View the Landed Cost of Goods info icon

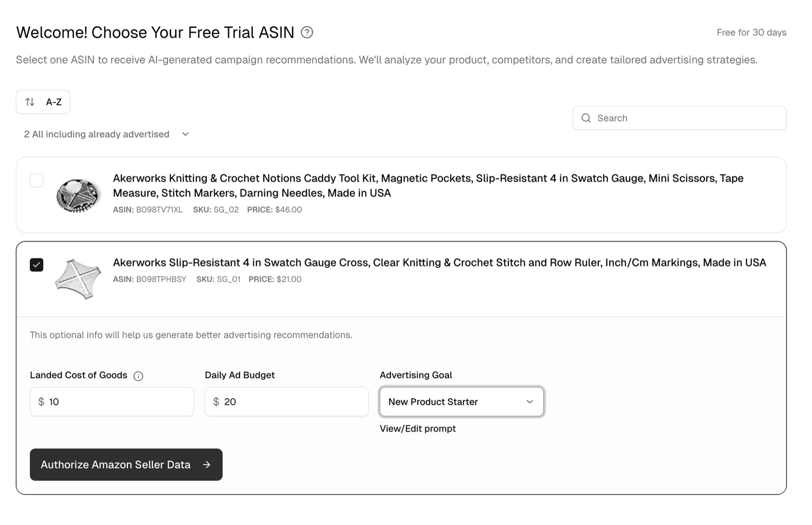[138, 376]
